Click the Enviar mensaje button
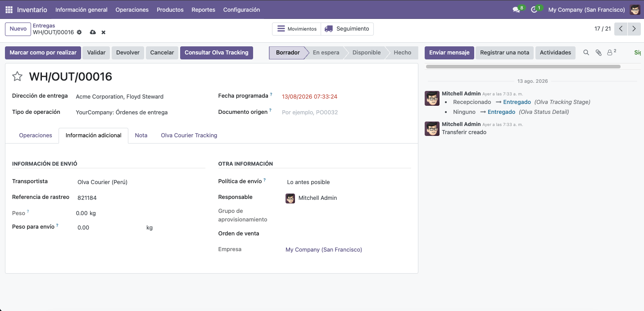644x311 pixels. (449, 53)
